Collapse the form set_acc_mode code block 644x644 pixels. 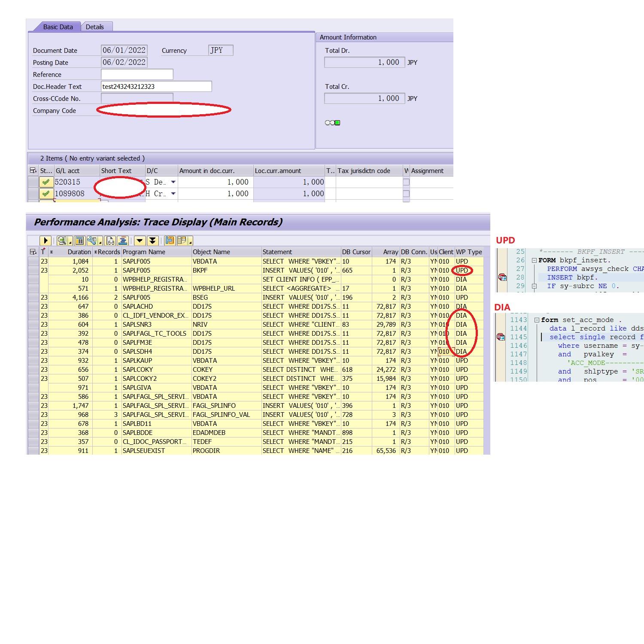point(537,320)
